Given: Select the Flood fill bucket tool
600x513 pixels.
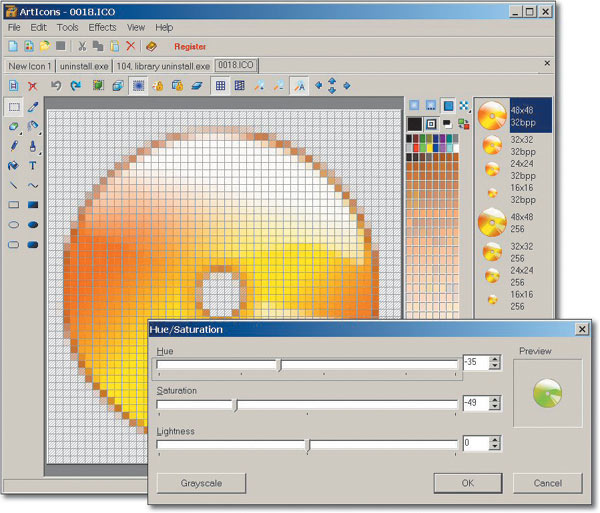Looking at the screenshot, I should 13,166.
